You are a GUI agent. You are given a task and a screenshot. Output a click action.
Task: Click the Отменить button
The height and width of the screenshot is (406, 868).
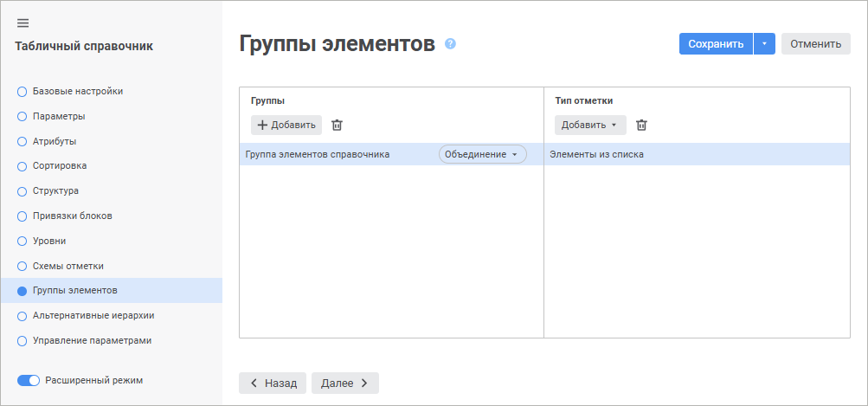pyautogui.click(x=816, y=44)
